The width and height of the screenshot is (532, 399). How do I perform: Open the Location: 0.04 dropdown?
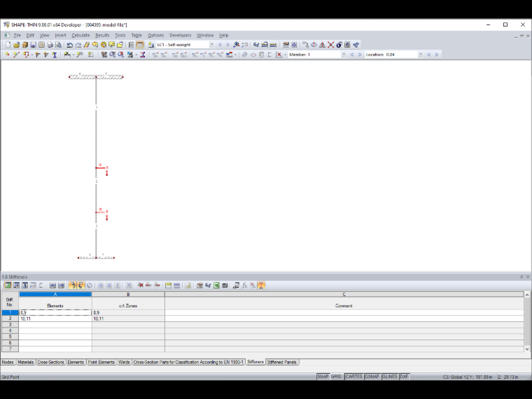421,55
